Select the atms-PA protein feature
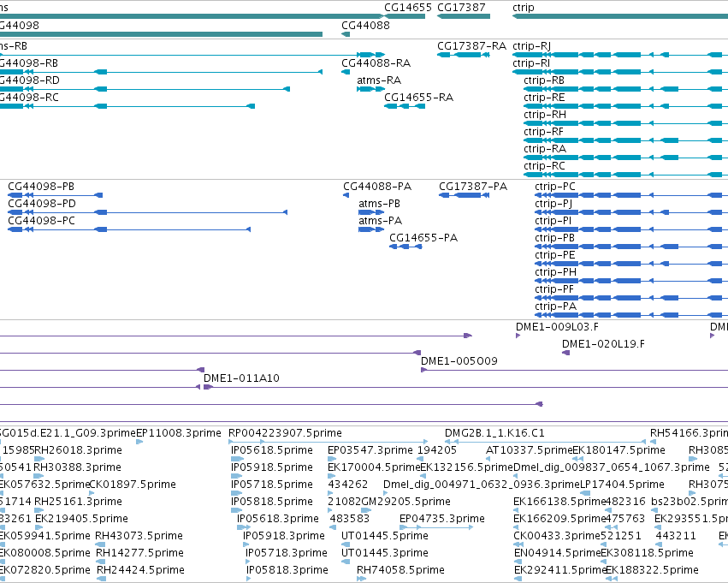 coord(371,229)
